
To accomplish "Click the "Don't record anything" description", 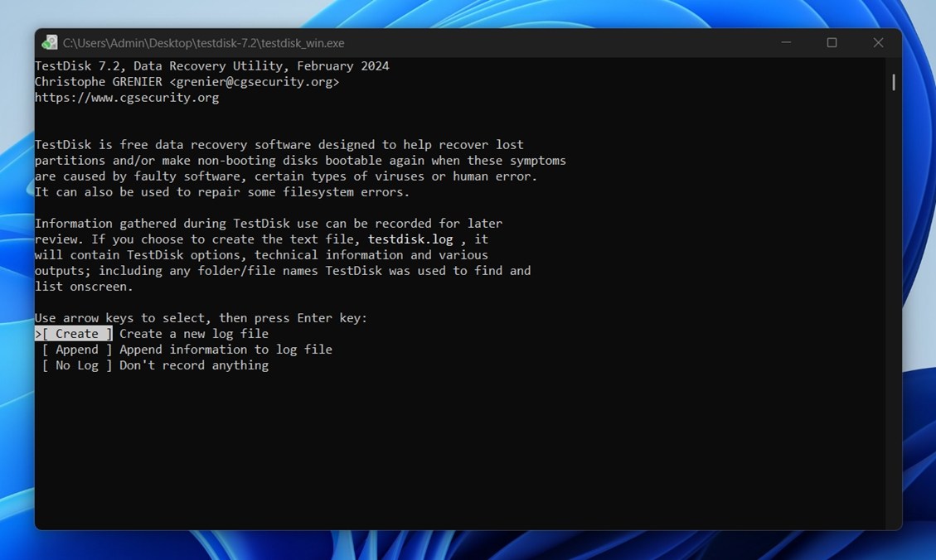I will tap(194, 365).
